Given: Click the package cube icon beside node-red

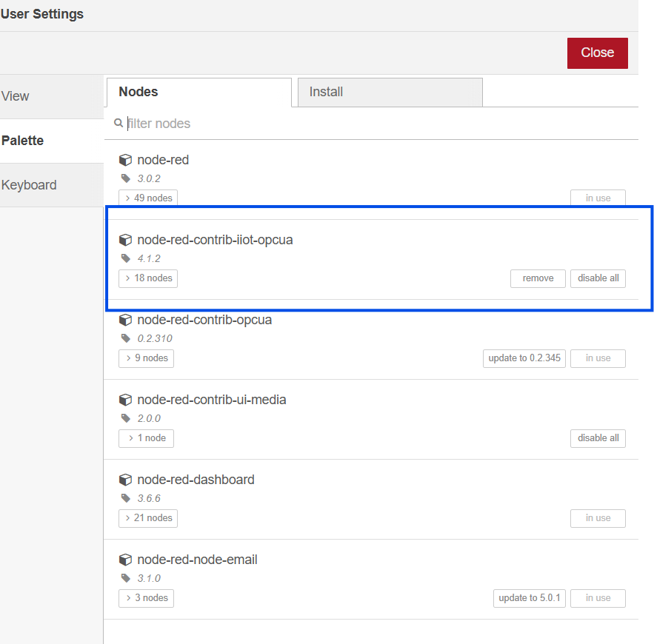Looking at the screenshot, I should coord(125,160).
